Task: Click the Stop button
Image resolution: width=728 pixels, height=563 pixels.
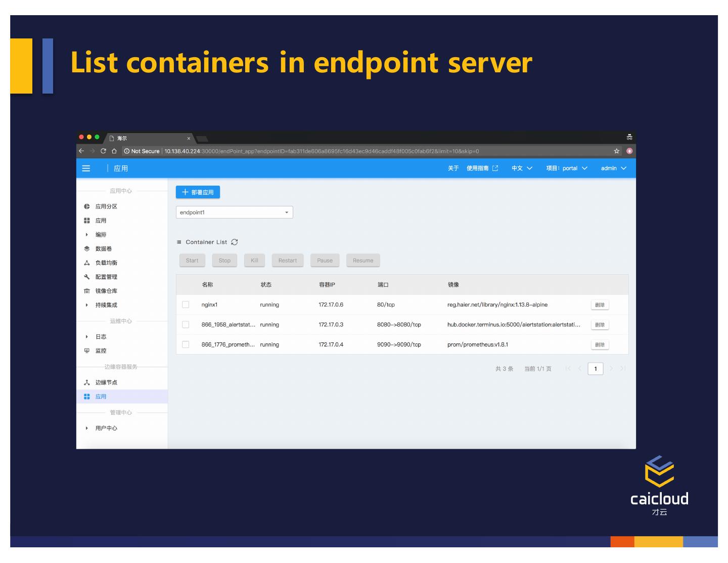Action: (x=224, y=261)
